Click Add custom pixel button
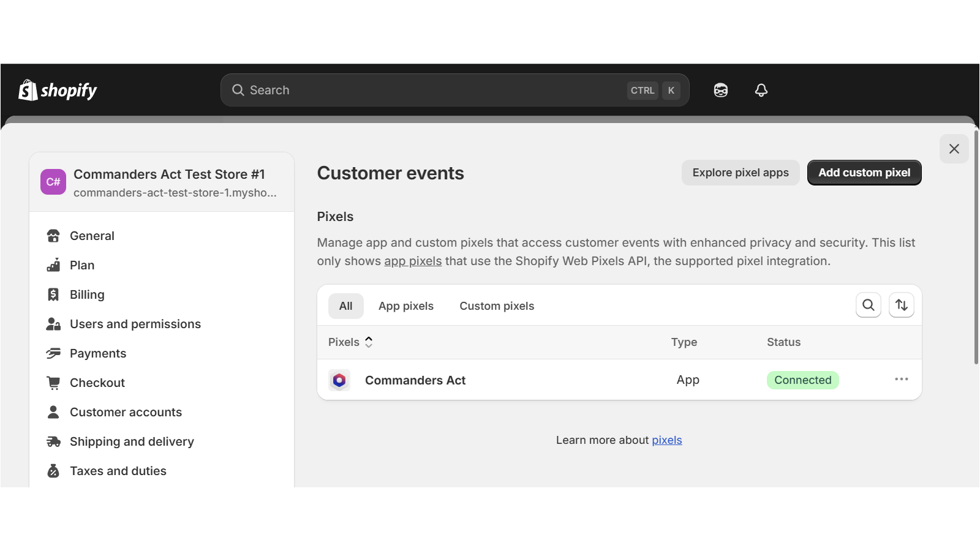This screenshot has height=551, width=980. tap(864, 173)
